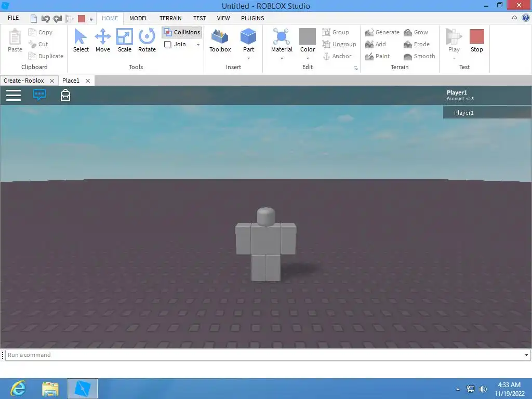Click the Group button
The image size is (532, 399).
click(x=336, y=32)
